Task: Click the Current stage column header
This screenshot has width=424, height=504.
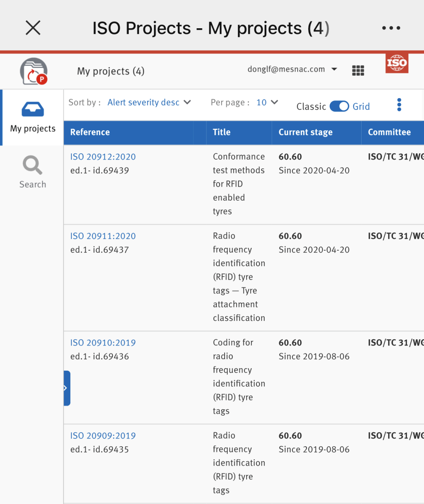Action: (305, 132)
